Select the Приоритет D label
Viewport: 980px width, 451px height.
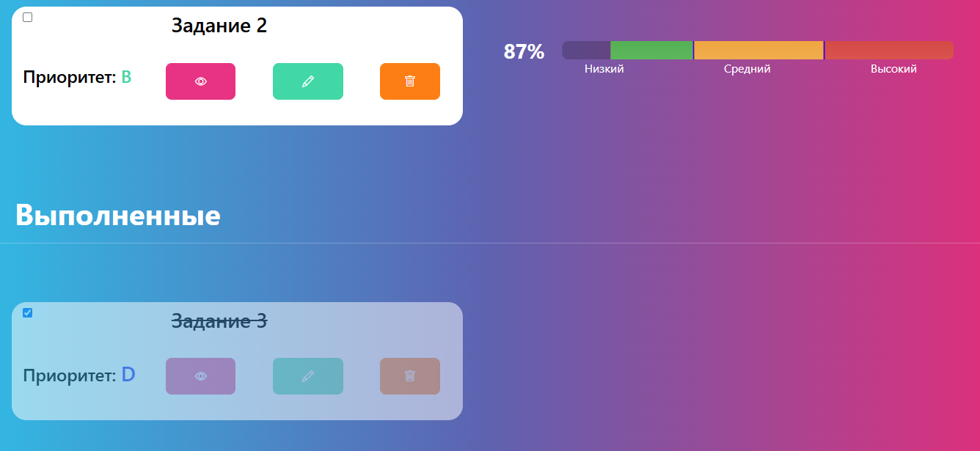[79, 375]
